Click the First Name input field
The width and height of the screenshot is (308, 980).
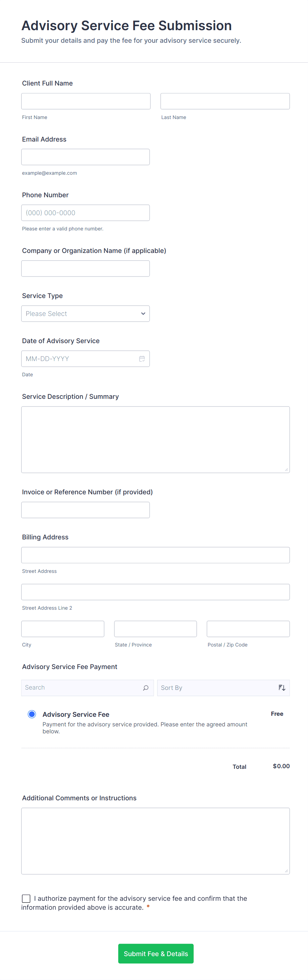pyautogui.click(x=86, y=101)
